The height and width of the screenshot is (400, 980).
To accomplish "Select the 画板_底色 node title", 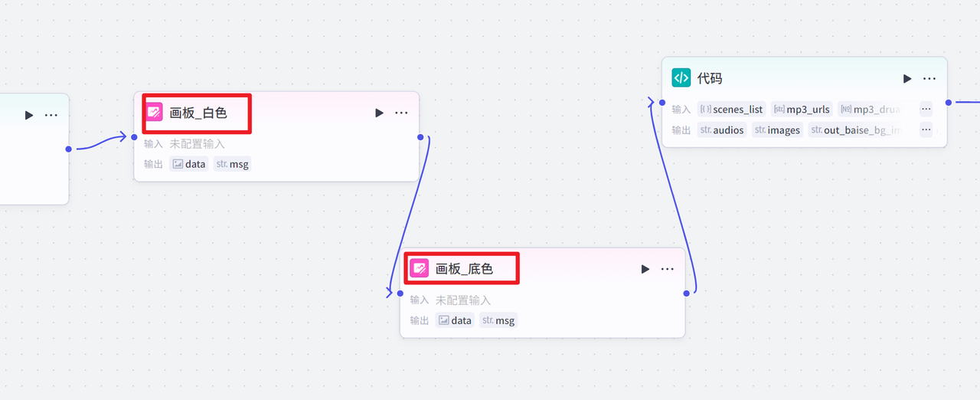I will tap(465, 269).
